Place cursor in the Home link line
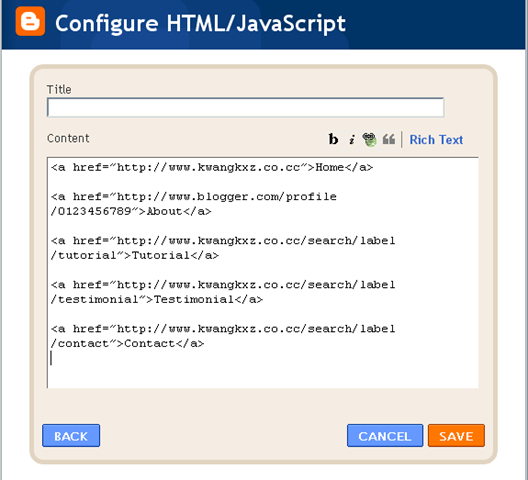This screenshot has width=528, height=480. pyautogui.click(x=212, y=167)
